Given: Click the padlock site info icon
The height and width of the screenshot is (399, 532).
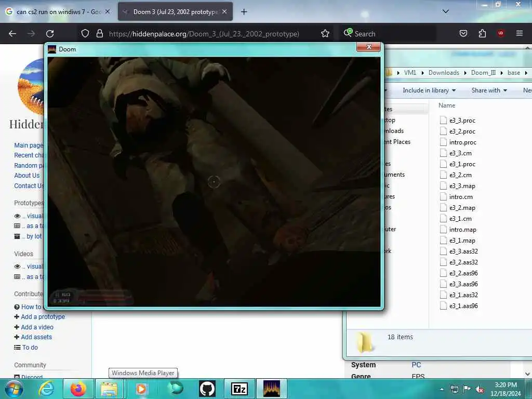Looking at the screenshot, I should pos(99,33).
